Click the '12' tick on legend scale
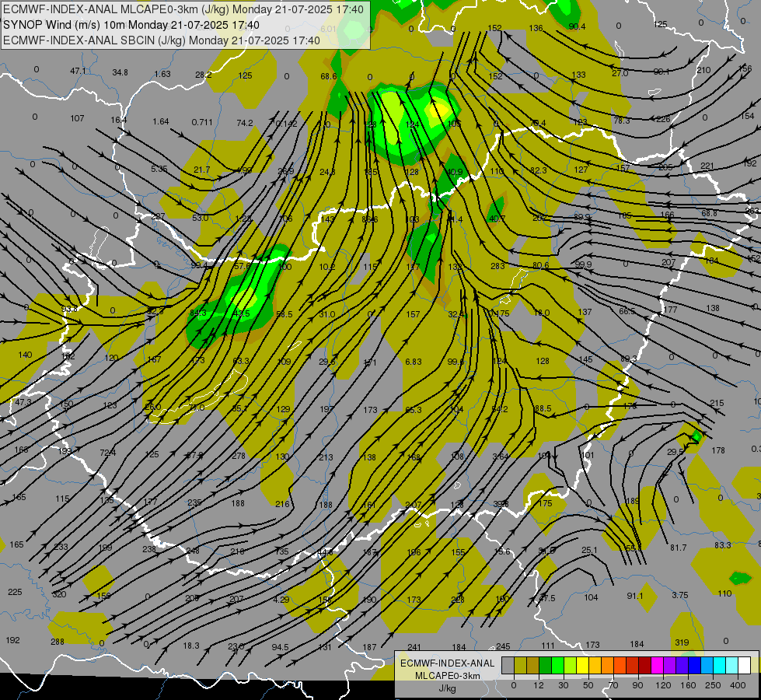This screenshot has height=700, width=761. pos(539,685)
